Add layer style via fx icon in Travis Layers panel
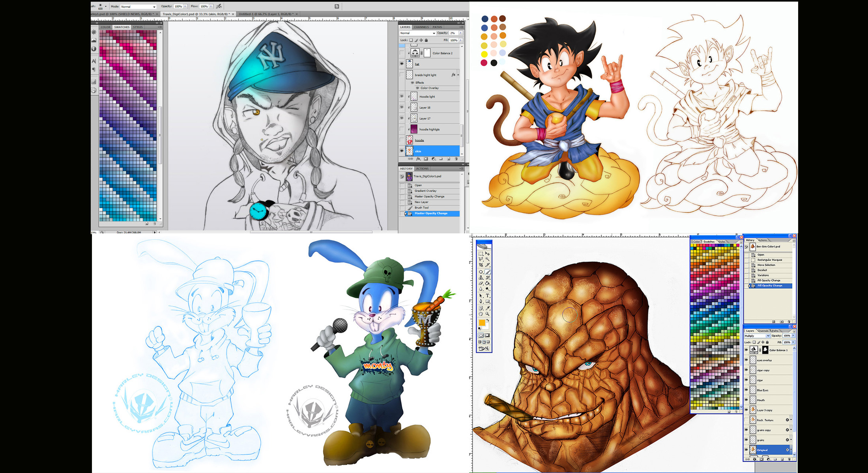868x473 pixels. pyautogui.click(x=418, y=159)
